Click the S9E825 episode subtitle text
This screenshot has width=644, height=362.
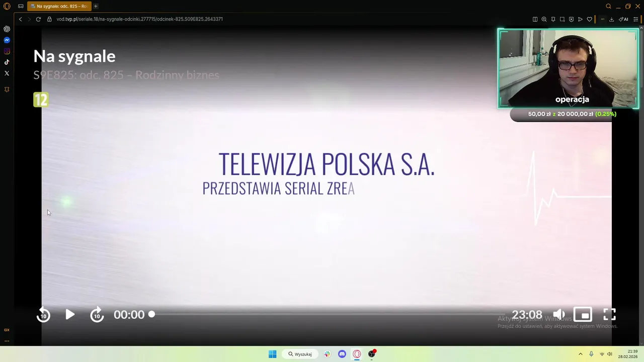point(126,75)
